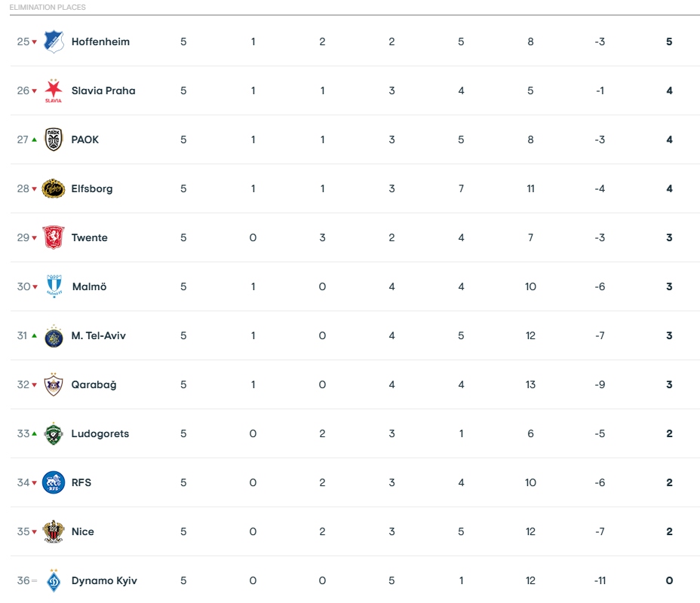Viewport: 700px width, 603px height.
Task: Click the RFS blue round logo
Action: click(54, 482)
